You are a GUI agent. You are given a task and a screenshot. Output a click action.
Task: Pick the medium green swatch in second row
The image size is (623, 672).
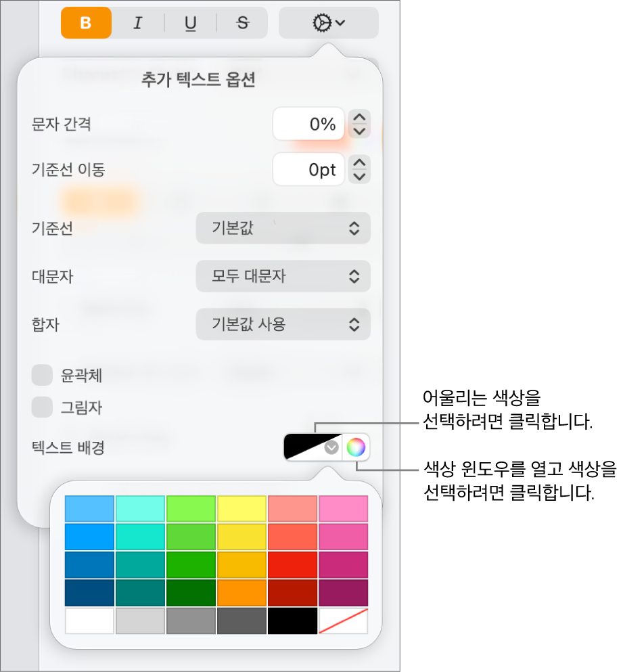coord(191,537)
